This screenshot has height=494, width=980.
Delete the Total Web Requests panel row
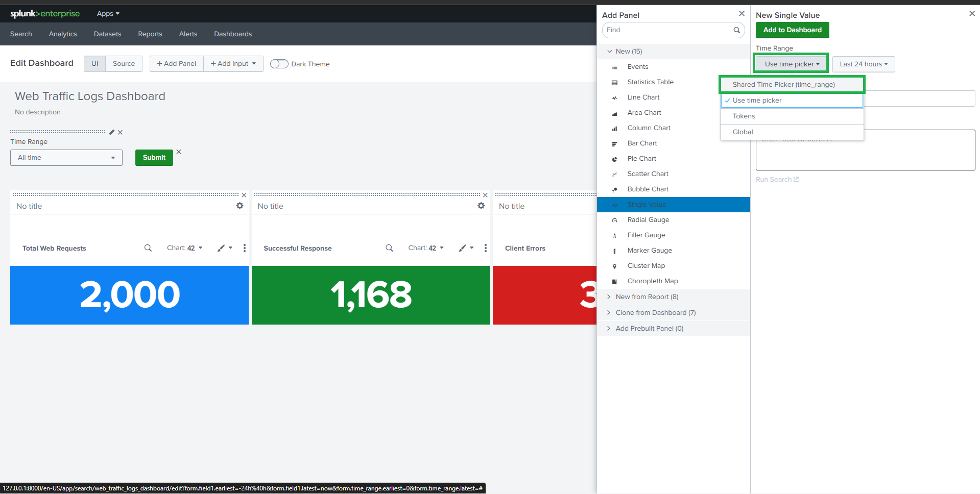(x=244, y=195)
